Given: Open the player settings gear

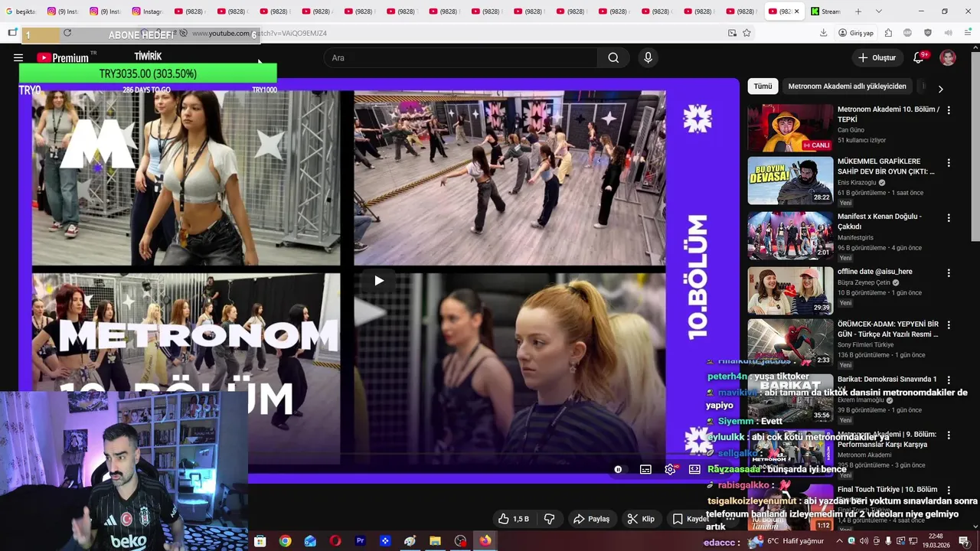Looking at the screenshot, I should coord(670,469).
